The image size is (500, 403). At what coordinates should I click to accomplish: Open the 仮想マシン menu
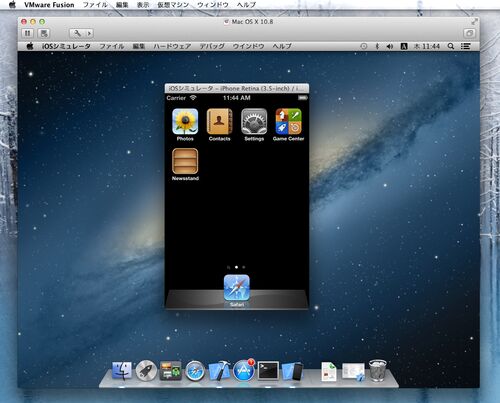(173, 5)
